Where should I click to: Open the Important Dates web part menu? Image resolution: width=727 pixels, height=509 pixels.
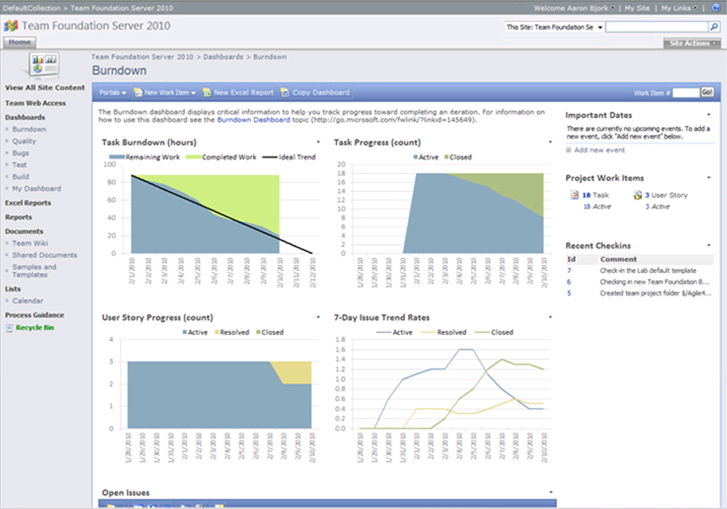click(x=709, y=115)
